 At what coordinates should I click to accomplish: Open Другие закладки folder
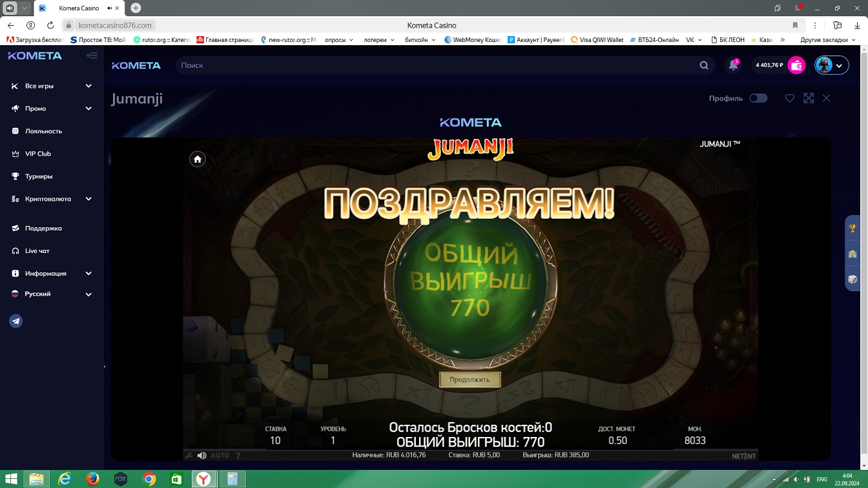click(828, 40)
